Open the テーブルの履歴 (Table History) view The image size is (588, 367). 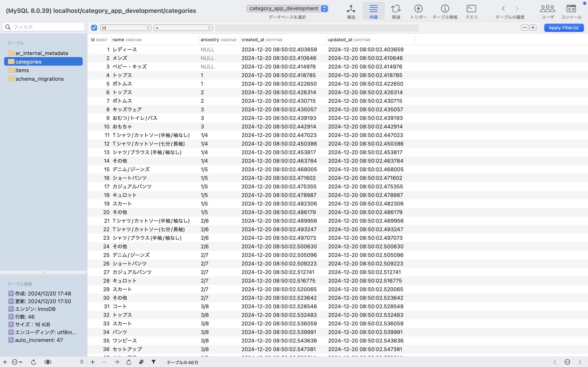pyautogui.click(x=510, y=11)
